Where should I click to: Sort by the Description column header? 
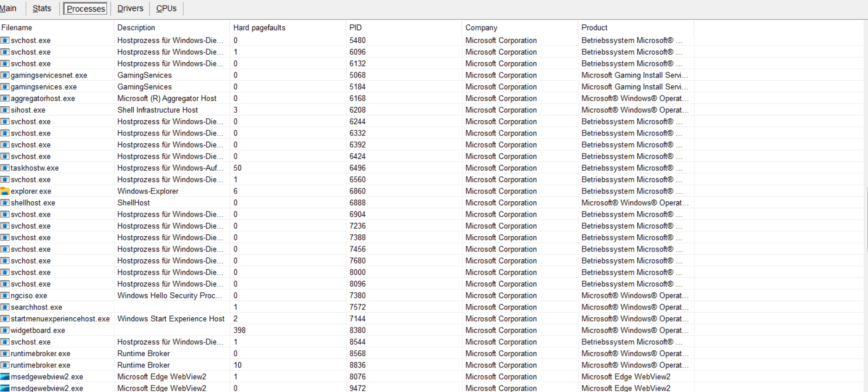coord(172,28)
